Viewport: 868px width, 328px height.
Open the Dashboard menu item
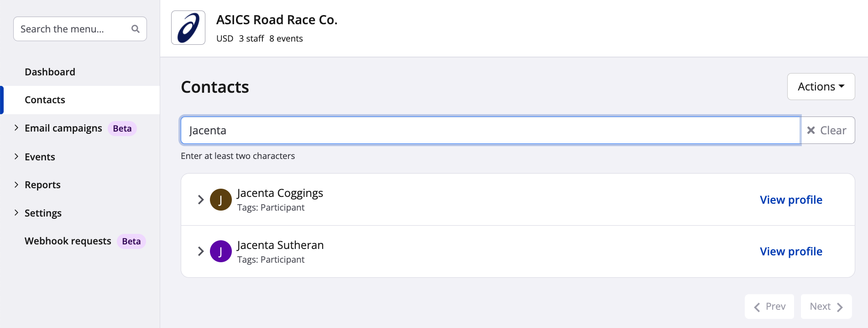click(x=50, y=72)
